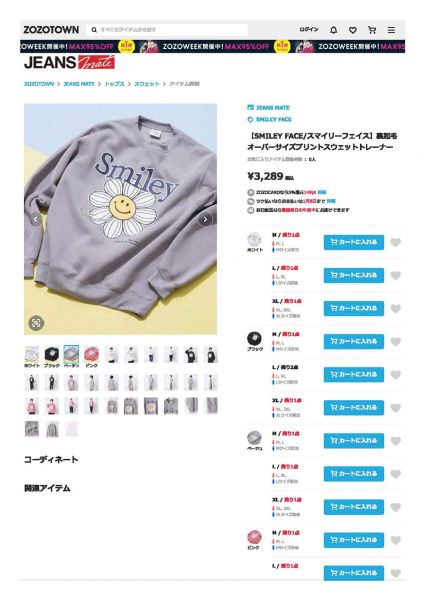
Task: Favorite the black M size item heart
Action: tap(396, 342)
